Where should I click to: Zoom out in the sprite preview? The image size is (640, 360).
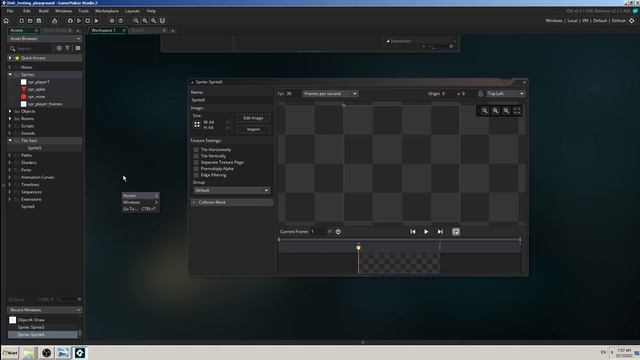click(x=485, y=111)
